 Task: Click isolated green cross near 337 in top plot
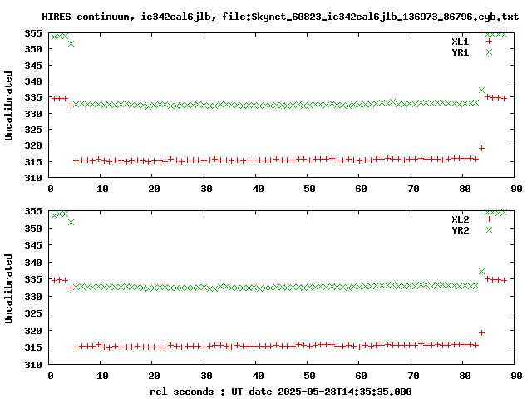481,91
